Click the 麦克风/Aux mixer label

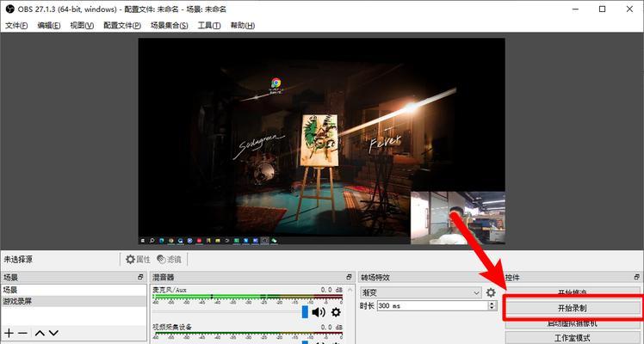click(170, 290)
